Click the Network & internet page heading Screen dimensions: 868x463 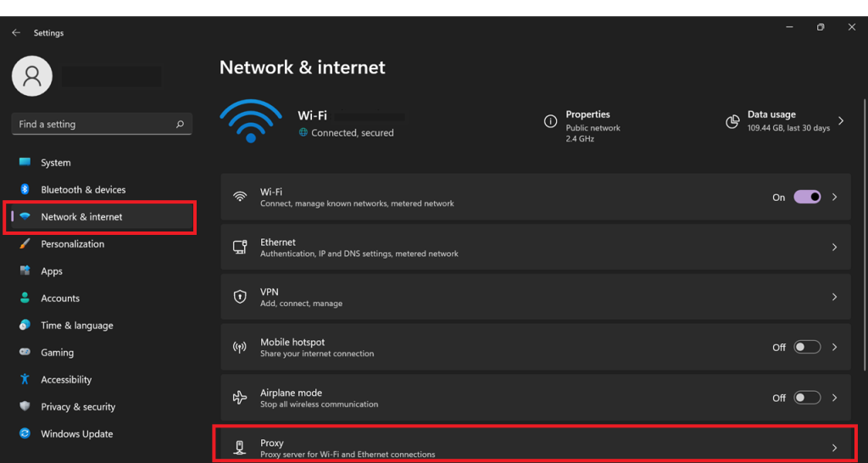click(x=303, y=68)
